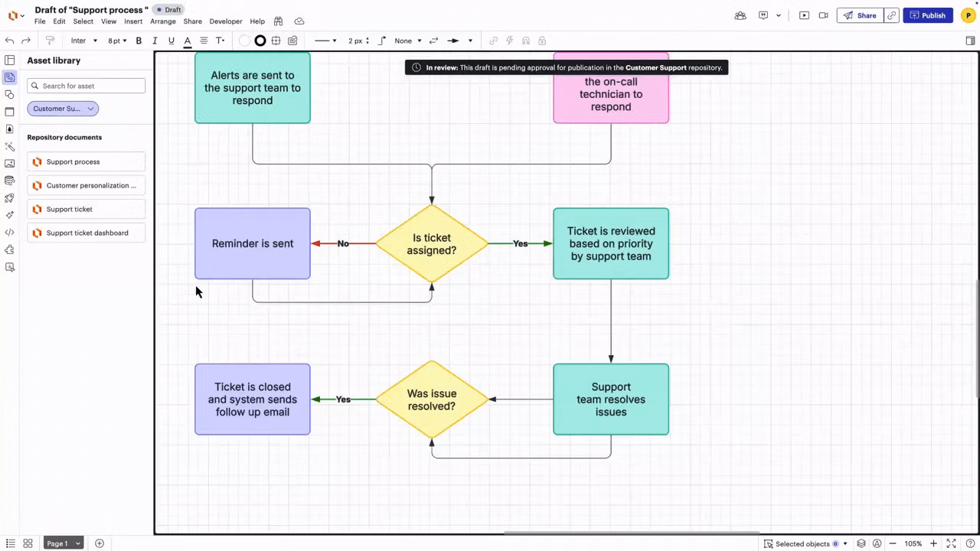
Task: Open the layers icon in status bar
Action: [x=861, y=543]
